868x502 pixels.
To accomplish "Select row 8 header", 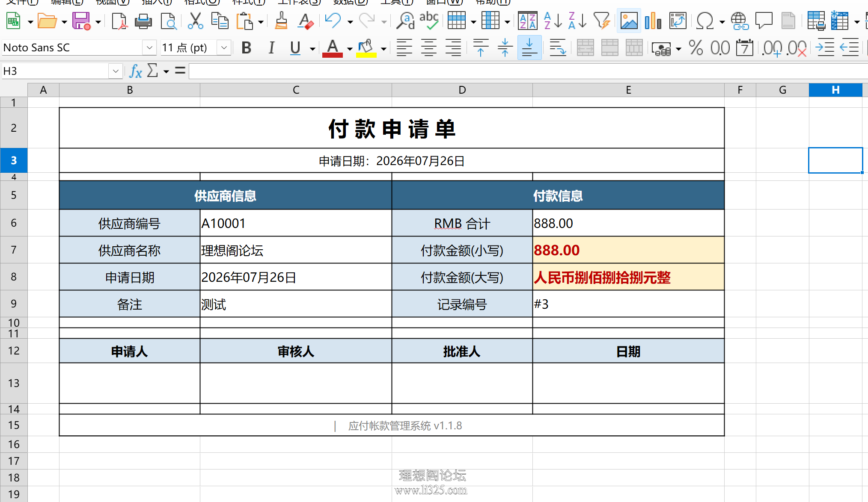I will coord(14,277).
